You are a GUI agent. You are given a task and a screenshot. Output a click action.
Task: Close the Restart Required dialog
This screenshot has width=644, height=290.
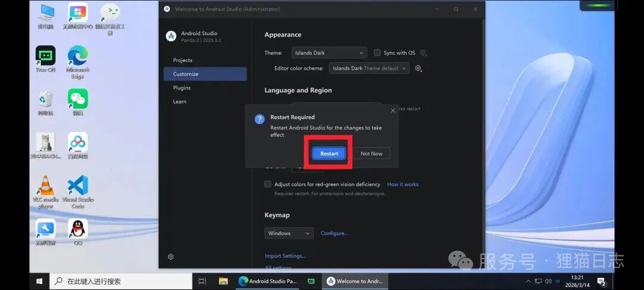pyautogui.click(x=393, y=110)
